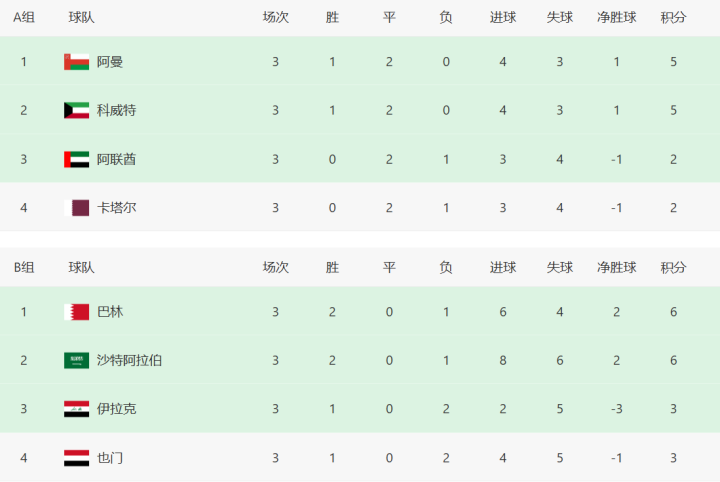Viewport: 720px width, 482px height.
Task: Click the A组 group header label
Action: click(x=24, y=17)
